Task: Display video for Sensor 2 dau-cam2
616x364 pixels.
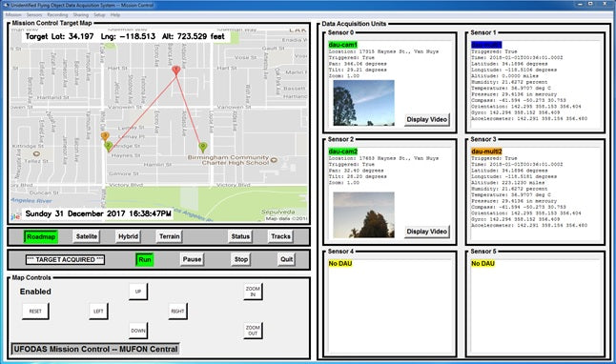Action: pyautogui.click(x=426, y=232)
